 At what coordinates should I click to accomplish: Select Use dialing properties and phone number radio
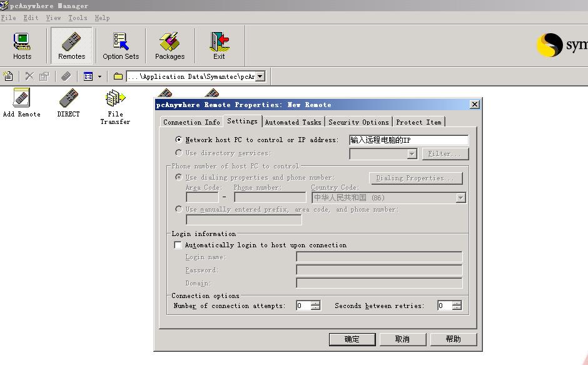pyautogui.click(x=179, y=177)
